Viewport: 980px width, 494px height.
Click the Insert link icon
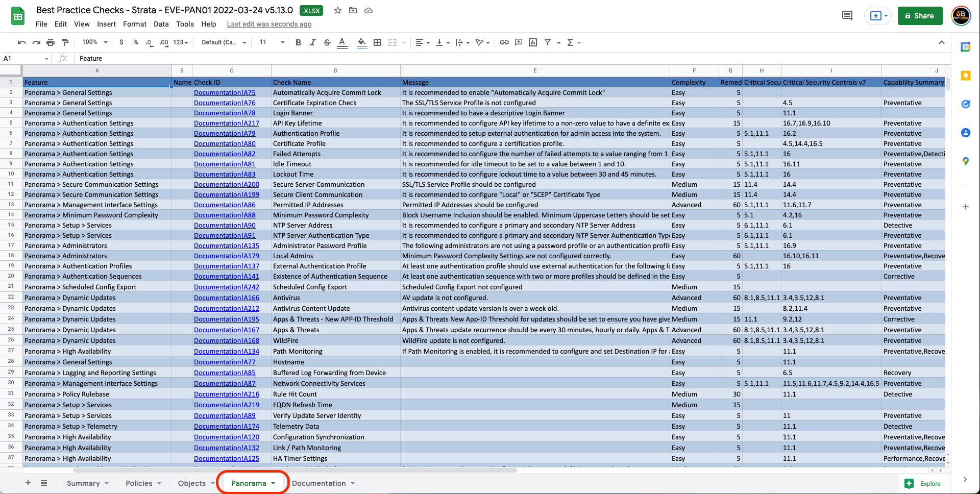504,42
